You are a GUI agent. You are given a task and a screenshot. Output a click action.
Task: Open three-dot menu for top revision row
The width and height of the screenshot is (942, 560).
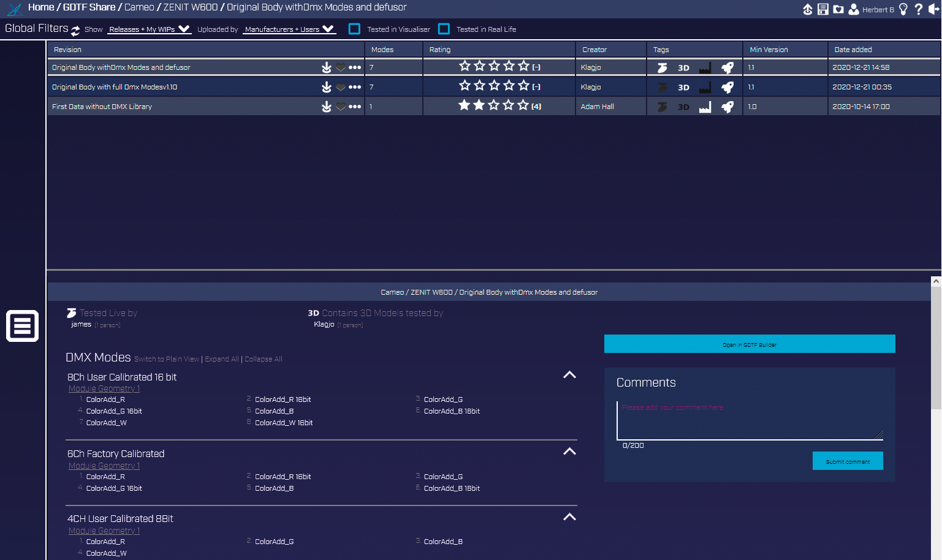[355, 67]
